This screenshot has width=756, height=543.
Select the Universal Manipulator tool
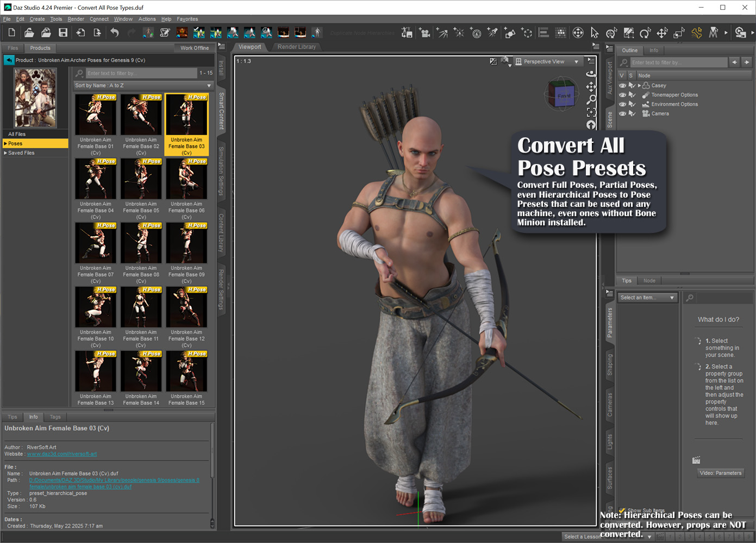611,33
